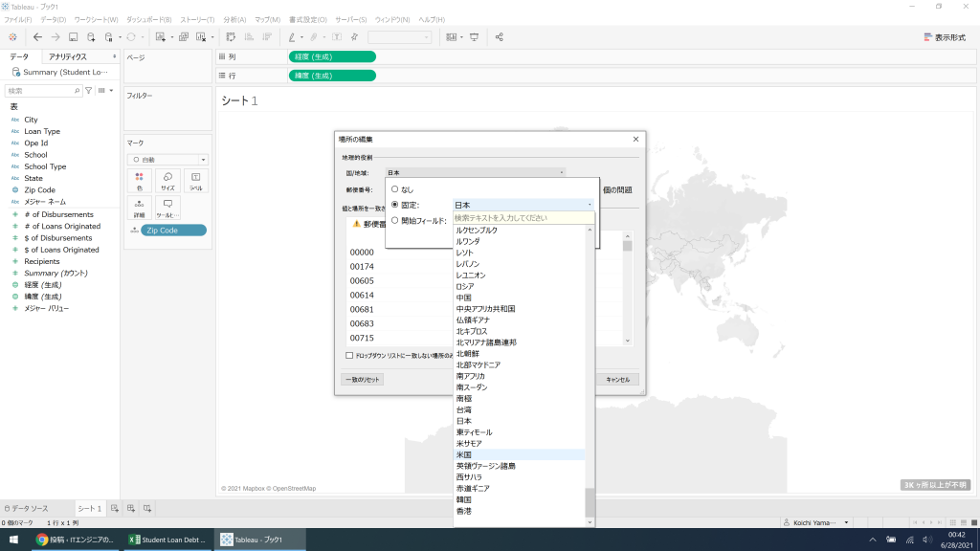Click the Size button in Marks card
980x551 pixels.
coord(167,181)
